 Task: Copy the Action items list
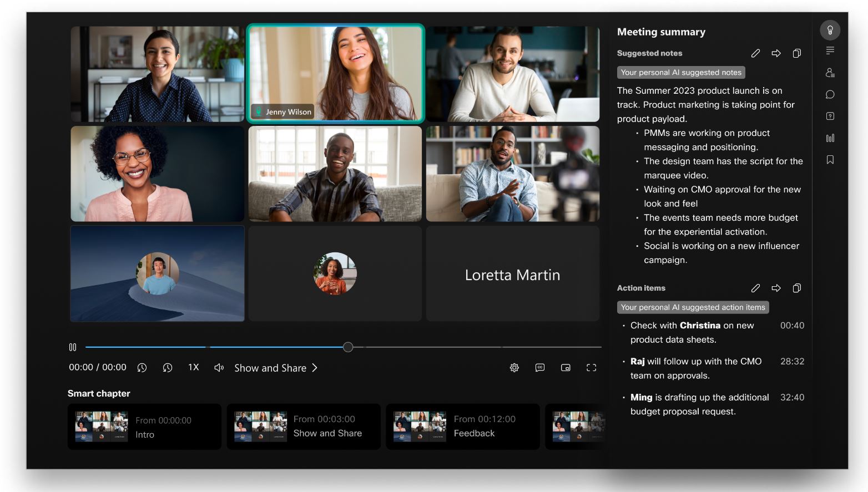click(x=796, y=288)
